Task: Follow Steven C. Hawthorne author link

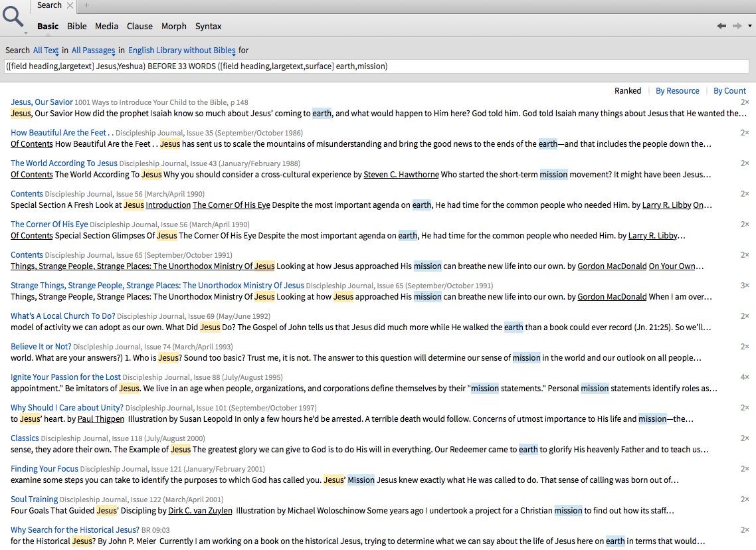Action: pyautogui.click(x=401, y=175)
